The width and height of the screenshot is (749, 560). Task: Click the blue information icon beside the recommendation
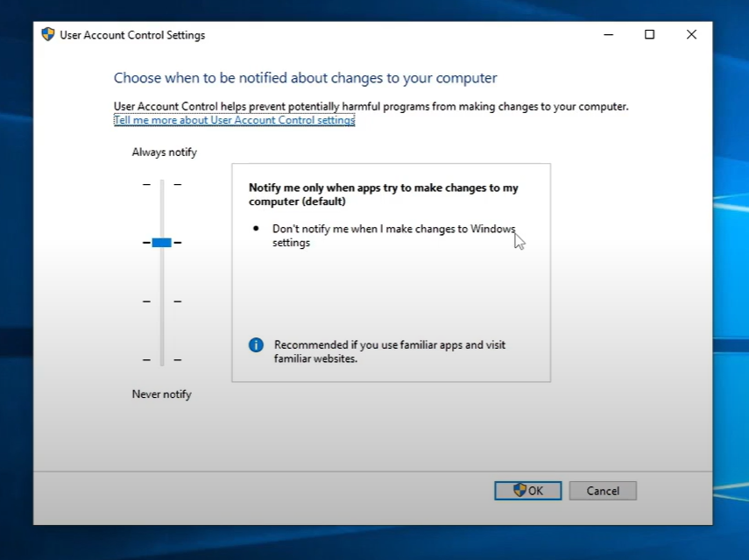click(256, 344)
